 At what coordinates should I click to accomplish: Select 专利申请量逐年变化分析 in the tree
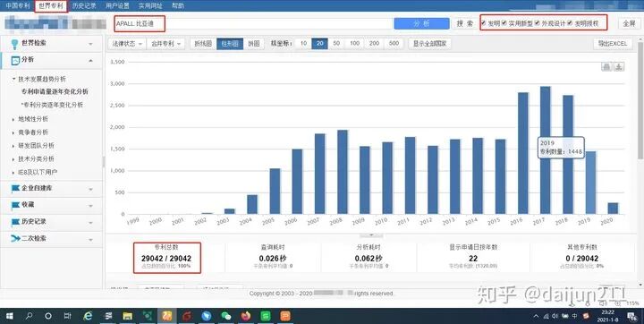click(55, 91)
